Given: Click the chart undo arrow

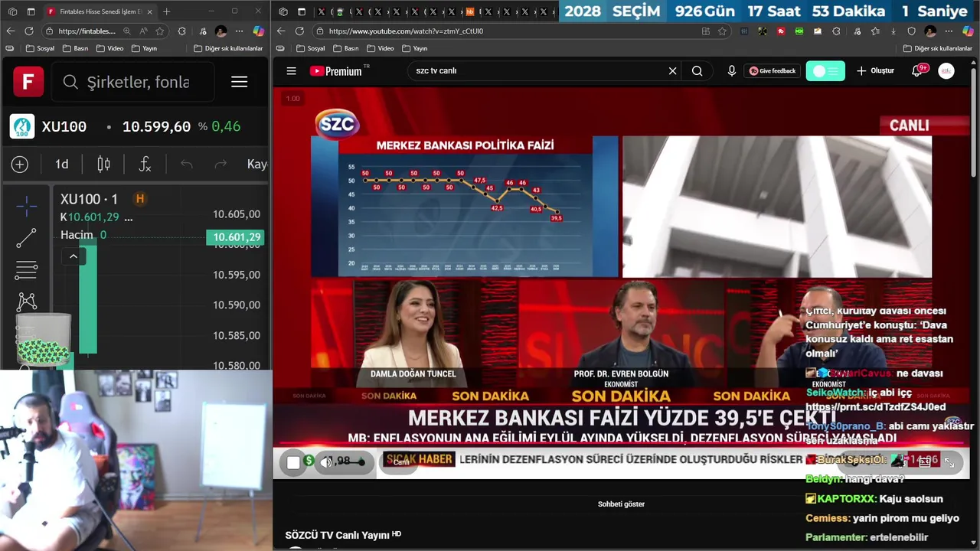Looking at the screenshot, I should [186, 165].
